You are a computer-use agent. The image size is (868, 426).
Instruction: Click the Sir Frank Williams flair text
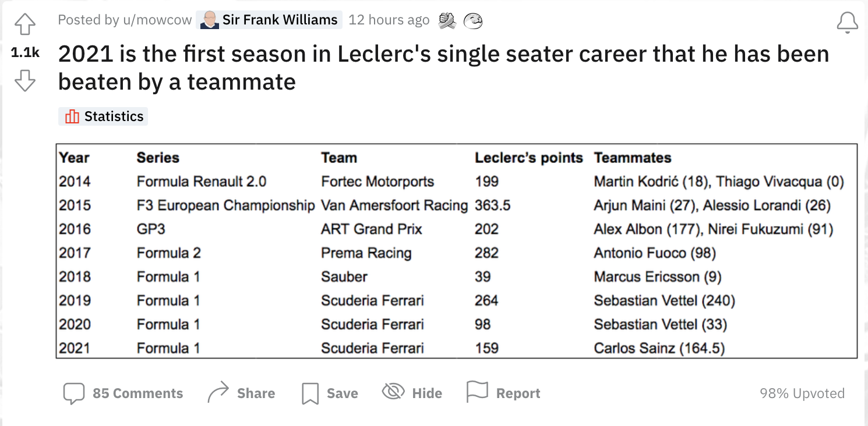[280, 20]
